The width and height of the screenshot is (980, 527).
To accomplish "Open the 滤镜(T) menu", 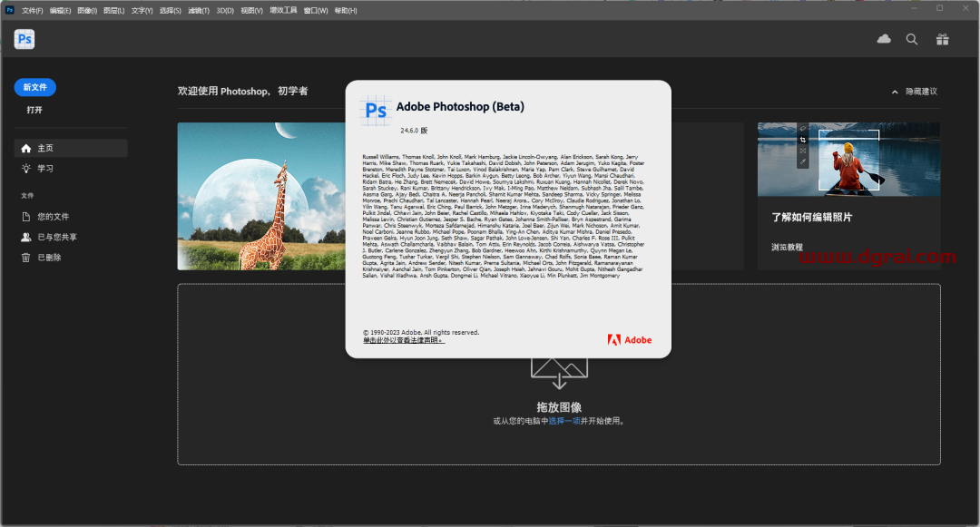I will (x=198, y=10).
